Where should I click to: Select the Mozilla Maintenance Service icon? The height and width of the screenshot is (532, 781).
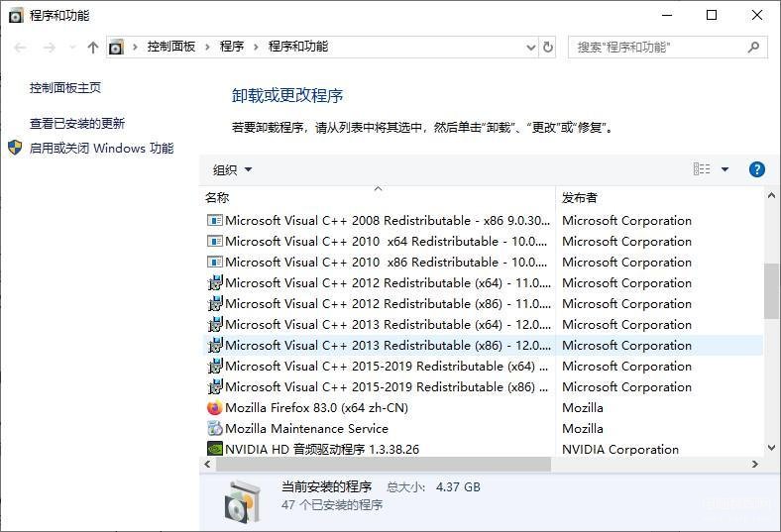coord(215,429)
